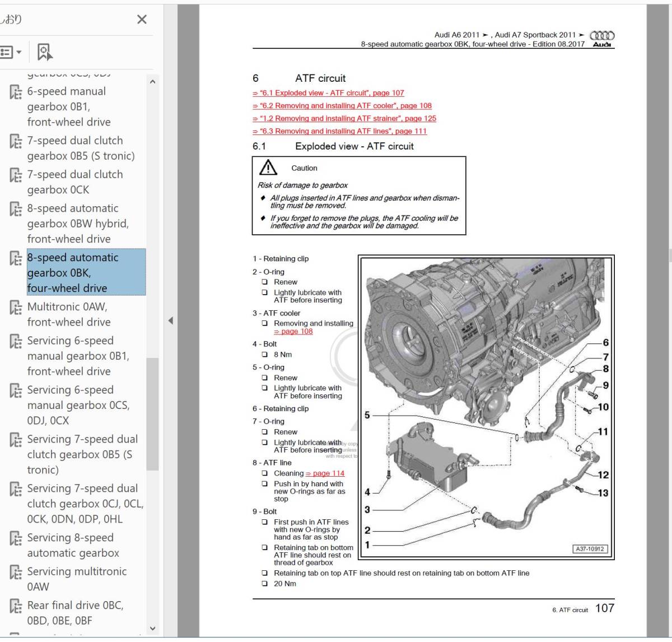Click bookmark icon beside Servicing 7-speed 0CJ
Screen dimensions: 672x642
16,489
